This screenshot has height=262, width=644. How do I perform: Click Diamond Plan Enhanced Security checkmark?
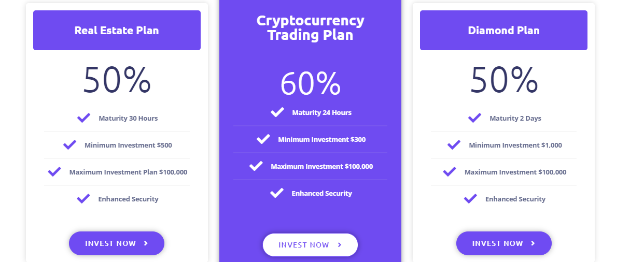[470, 199]
